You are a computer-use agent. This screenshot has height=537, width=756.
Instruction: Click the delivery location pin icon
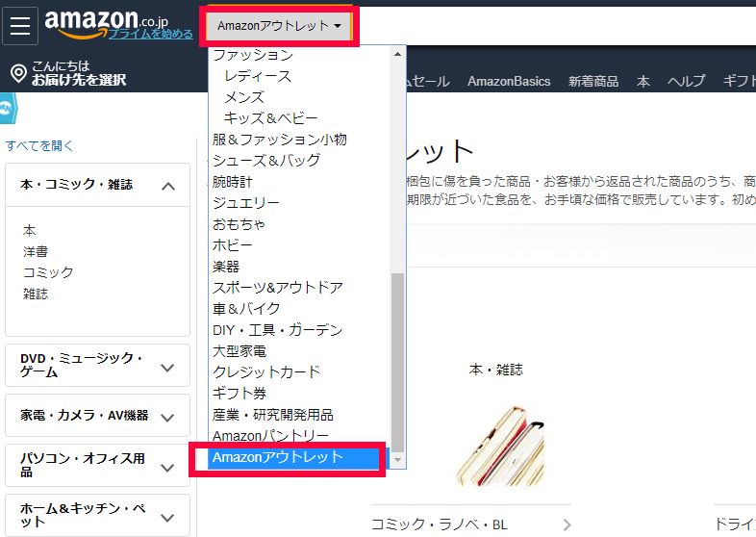[17, 74]
